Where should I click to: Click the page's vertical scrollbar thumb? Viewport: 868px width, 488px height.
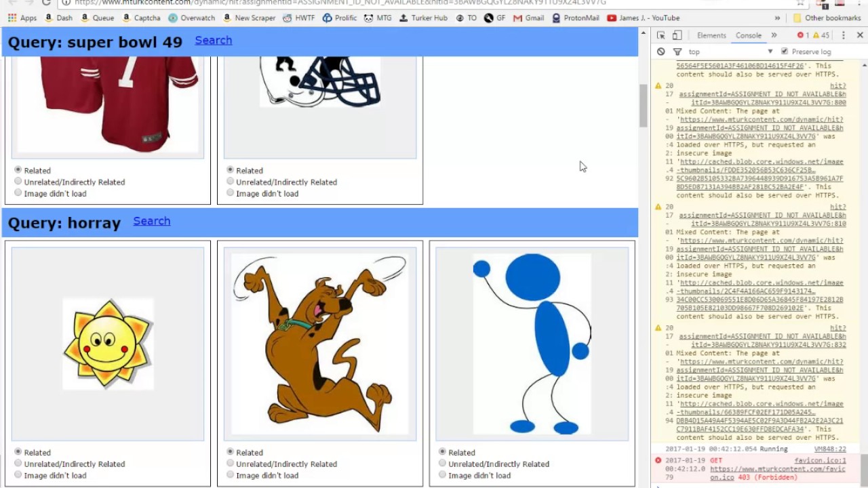644,106
